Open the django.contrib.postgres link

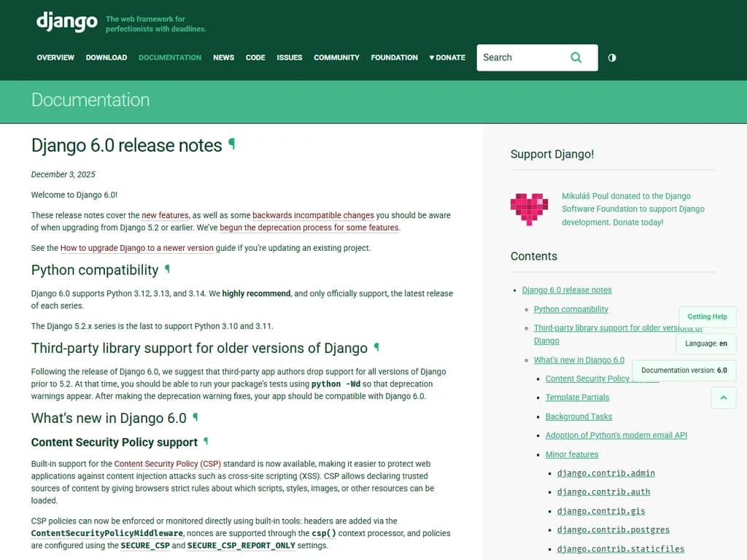(613, 530)
